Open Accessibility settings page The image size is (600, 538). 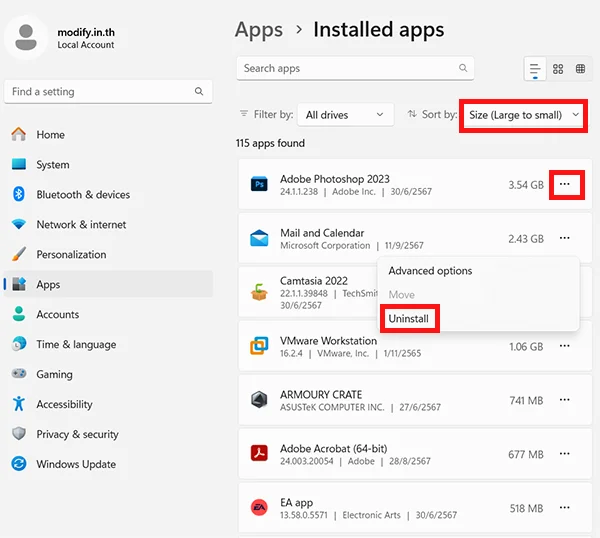tap(108, 404)
